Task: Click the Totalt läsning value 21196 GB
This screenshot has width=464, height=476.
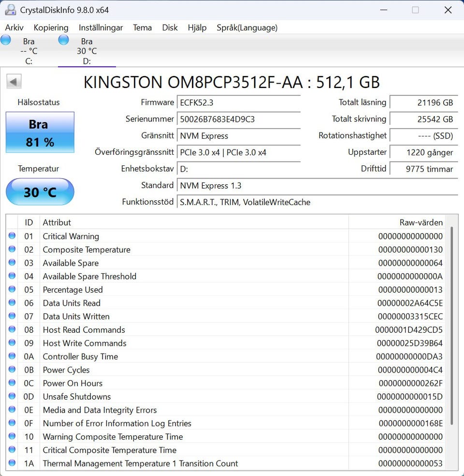Action: [x=424, y=103]
